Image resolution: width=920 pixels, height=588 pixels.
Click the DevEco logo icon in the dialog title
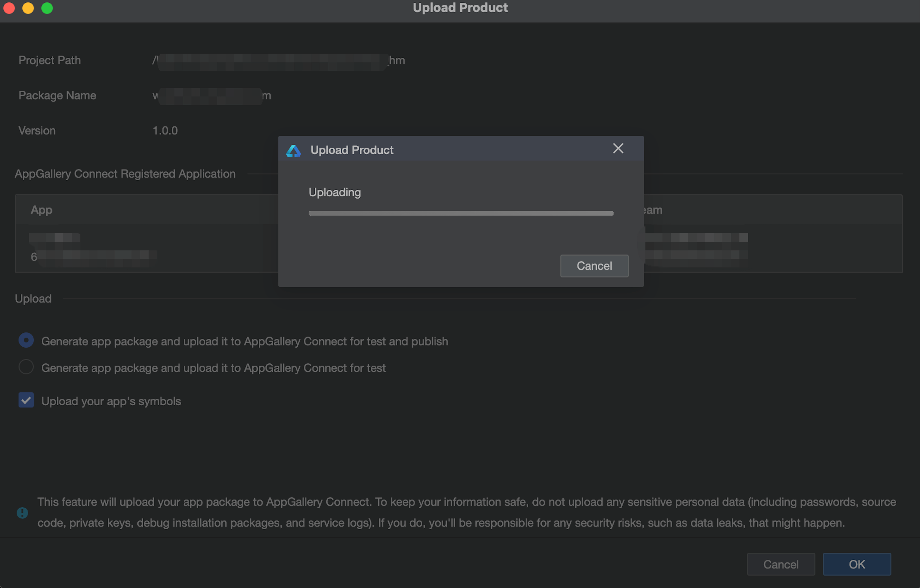click(x=293, y=150)
